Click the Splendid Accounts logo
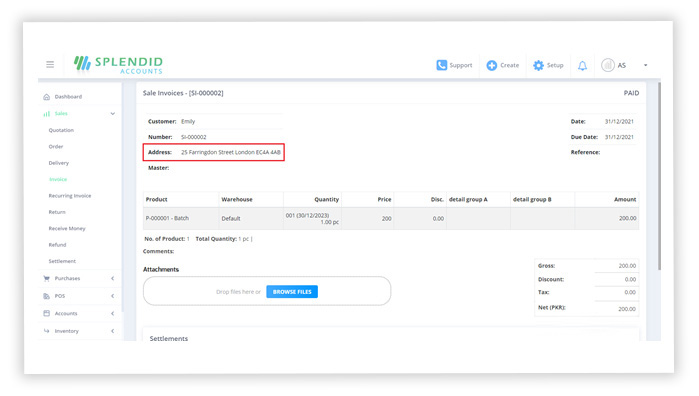699x396 pixels. point(118,65)
